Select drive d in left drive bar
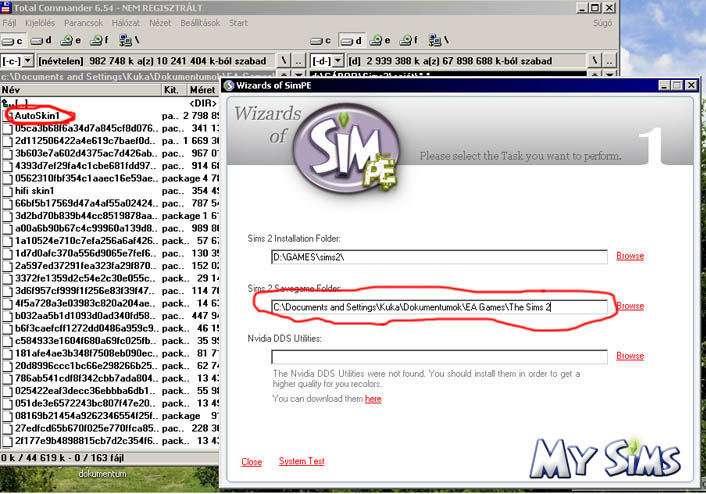The height and width of the screenshot is (494, 706). tap(41, 41)
